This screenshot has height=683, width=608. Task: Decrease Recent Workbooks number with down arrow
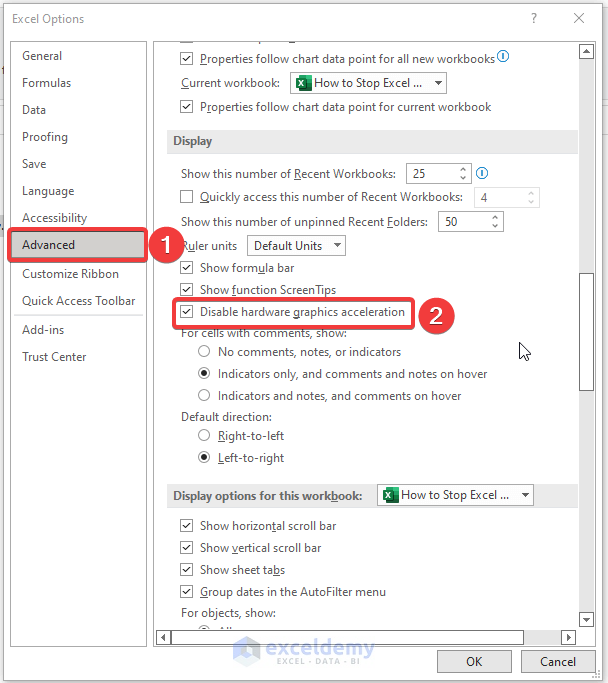463,178
